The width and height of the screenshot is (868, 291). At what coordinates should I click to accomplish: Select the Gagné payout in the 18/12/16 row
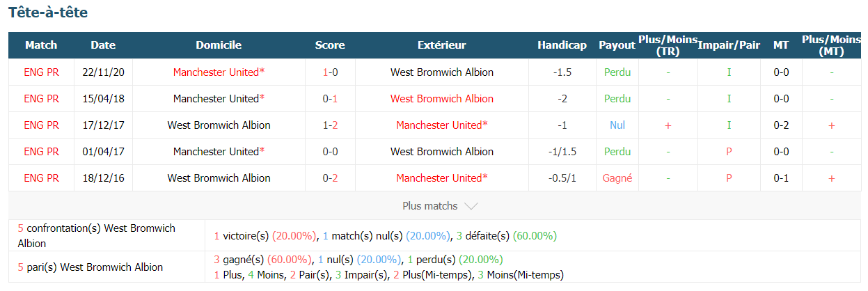pyautogui.click(x=617, y=178)
